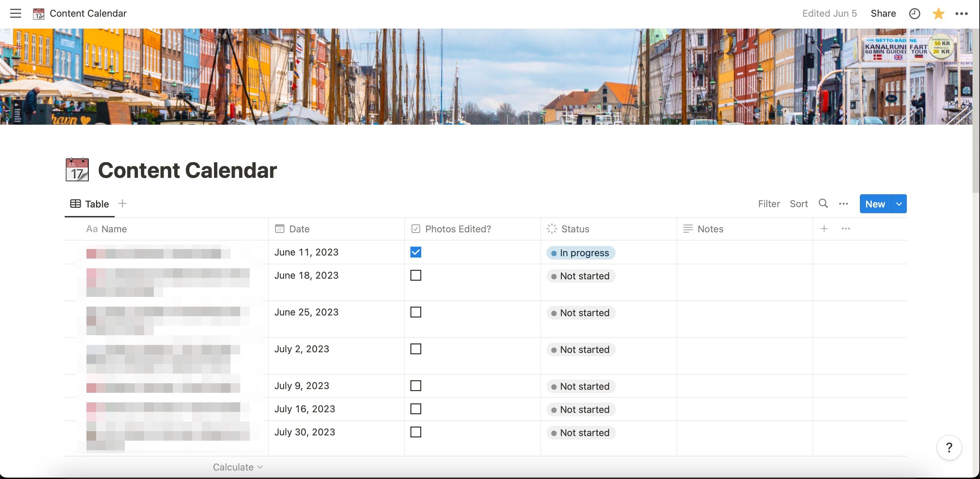Screen dimensions: 980x479
Task: Click the database search magnifier icon
Action: coord(823,204)
